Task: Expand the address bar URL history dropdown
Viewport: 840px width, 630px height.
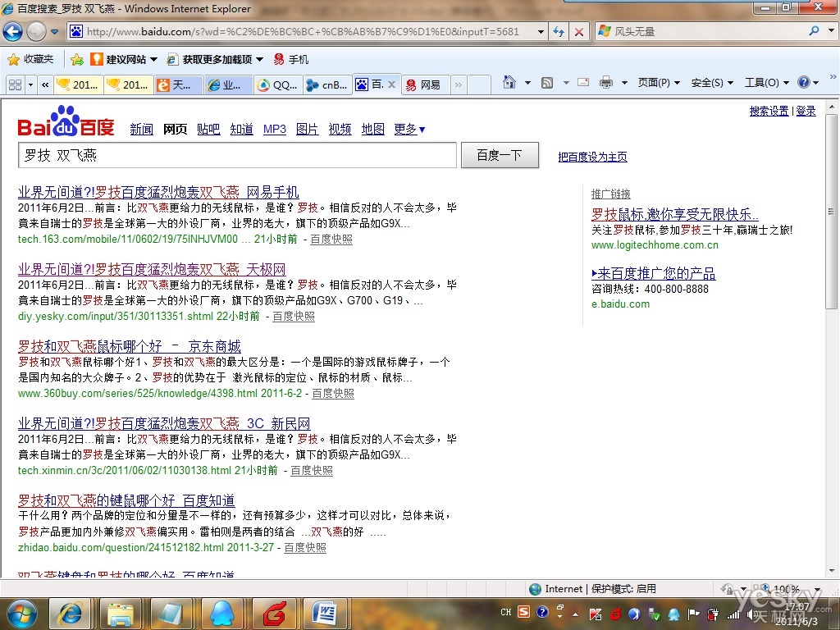Action: 541,32
